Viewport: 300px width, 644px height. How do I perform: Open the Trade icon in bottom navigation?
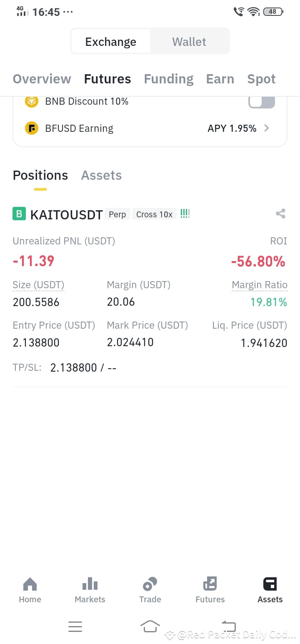point(150,584)
